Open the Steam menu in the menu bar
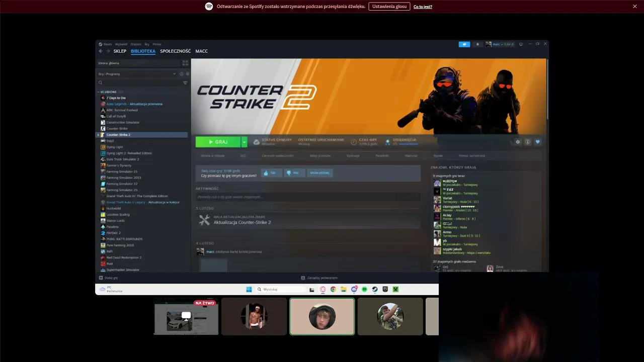 pos(107,44)
